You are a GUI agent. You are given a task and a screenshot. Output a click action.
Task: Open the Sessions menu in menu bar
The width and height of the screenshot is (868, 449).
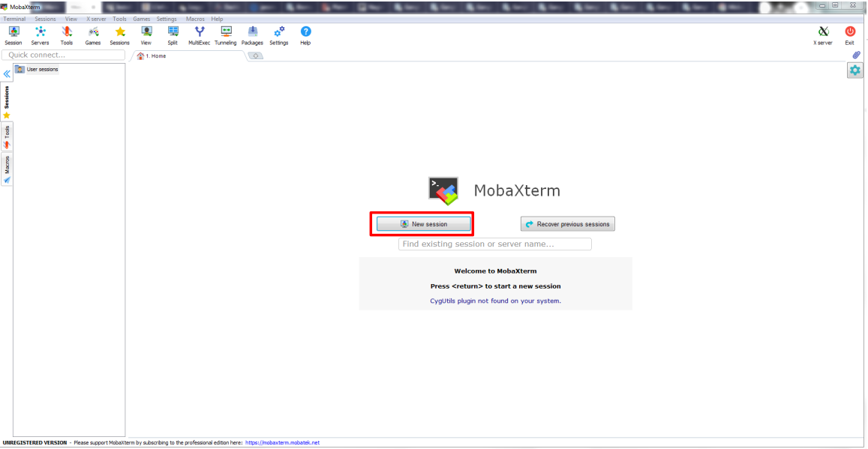tap(46, 19)
